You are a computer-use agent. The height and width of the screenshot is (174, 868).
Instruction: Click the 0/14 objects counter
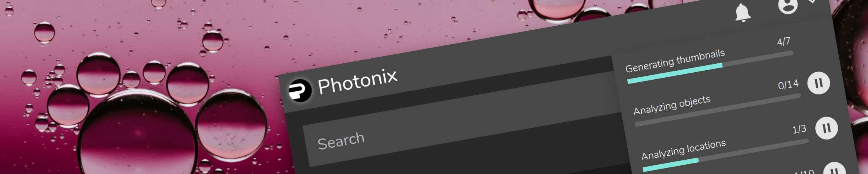[x=788, y=85]
